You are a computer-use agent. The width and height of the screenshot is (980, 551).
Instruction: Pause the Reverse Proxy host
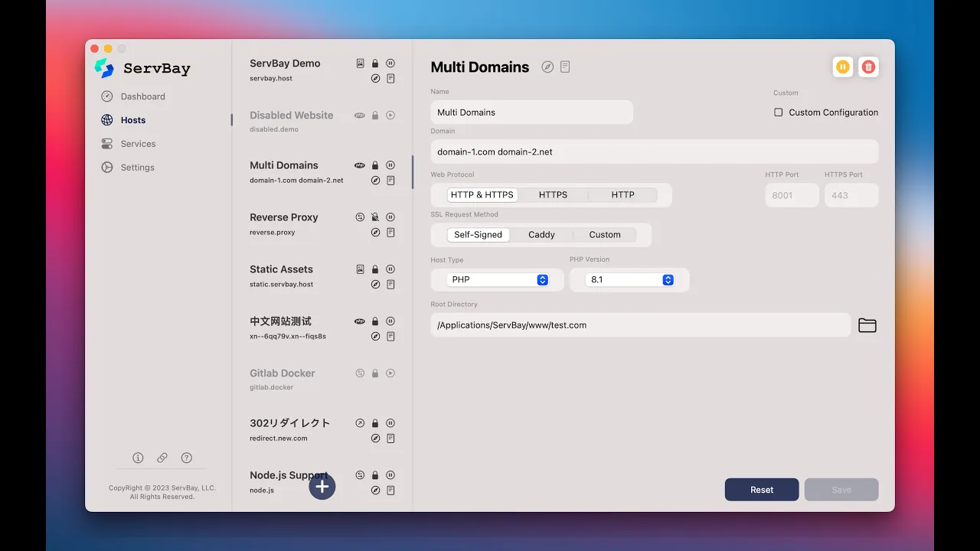click(390, 217)
